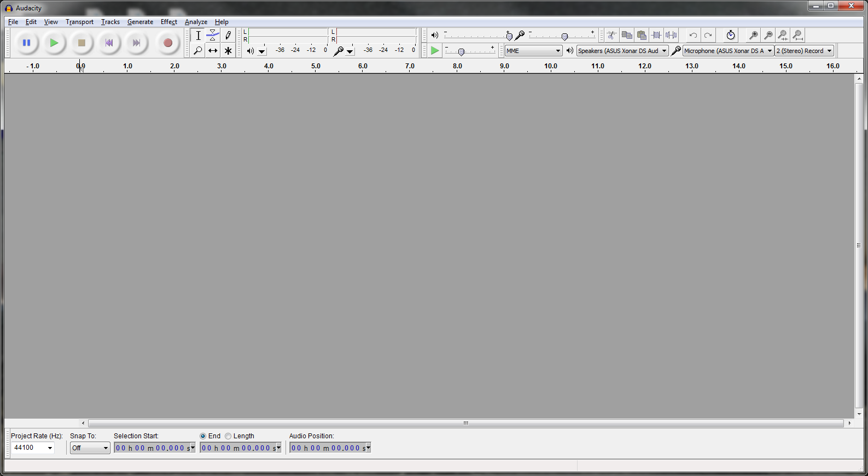Open the 2 (Stereo) Record channels dropdown
868x476 pixels.
[x=805, y=51]
